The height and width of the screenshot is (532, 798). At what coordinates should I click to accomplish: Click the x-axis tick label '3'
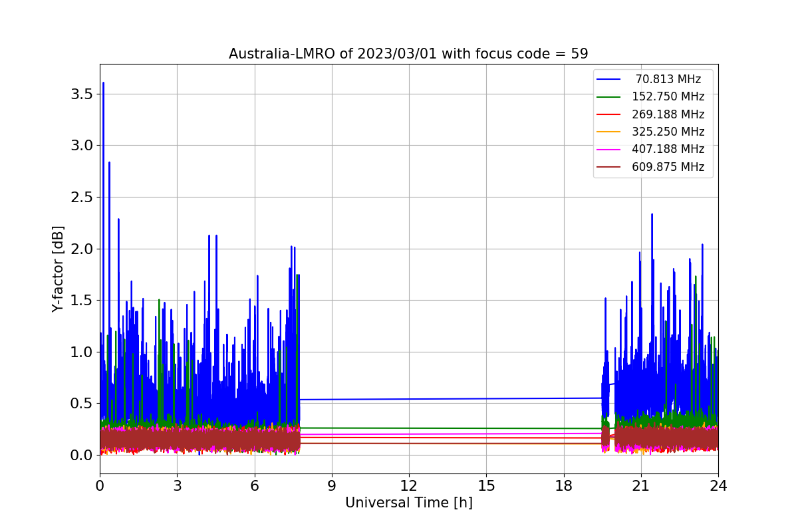coord(177,486)
